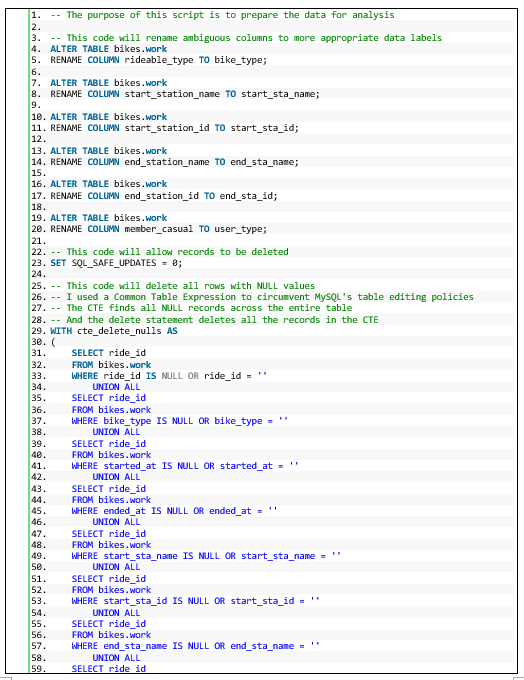This screenshot has height=680, width=524.
Task: Click WHERE ride_id IS NULL condition on line 33
Action: pos(169,376)
